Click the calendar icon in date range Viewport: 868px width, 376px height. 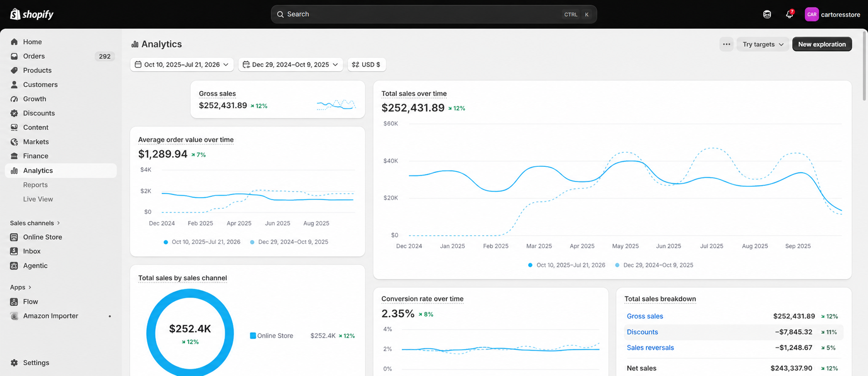pyautogui.click(x=138, y=65)
